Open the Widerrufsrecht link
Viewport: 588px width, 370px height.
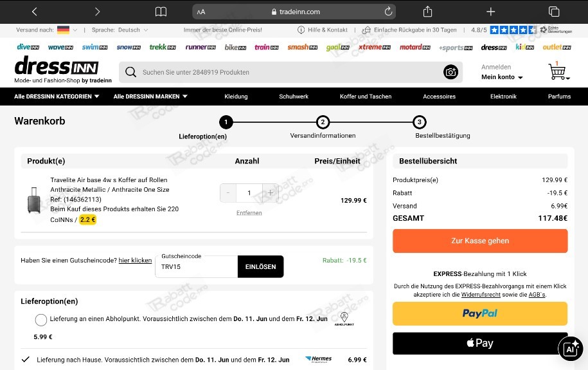[481, 295]
